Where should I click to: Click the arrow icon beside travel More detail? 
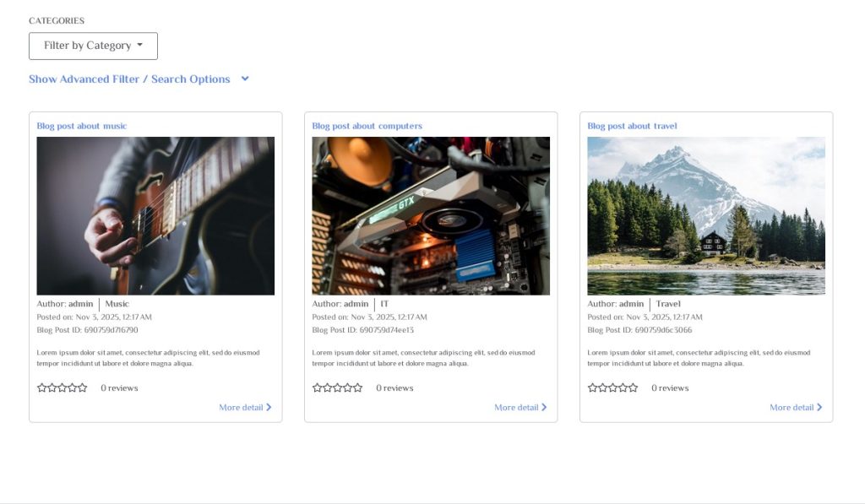point(819,407)
